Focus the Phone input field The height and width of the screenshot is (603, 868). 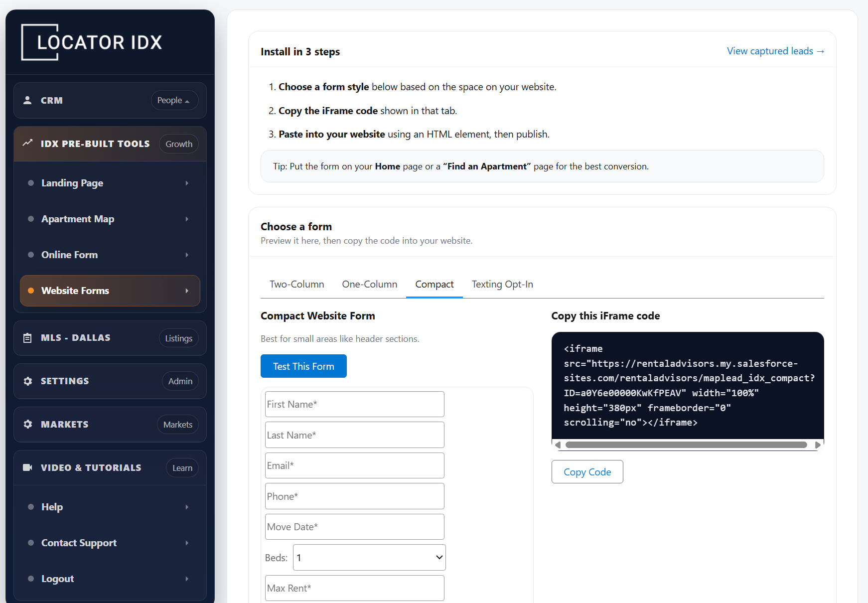(x=355, y=496)
